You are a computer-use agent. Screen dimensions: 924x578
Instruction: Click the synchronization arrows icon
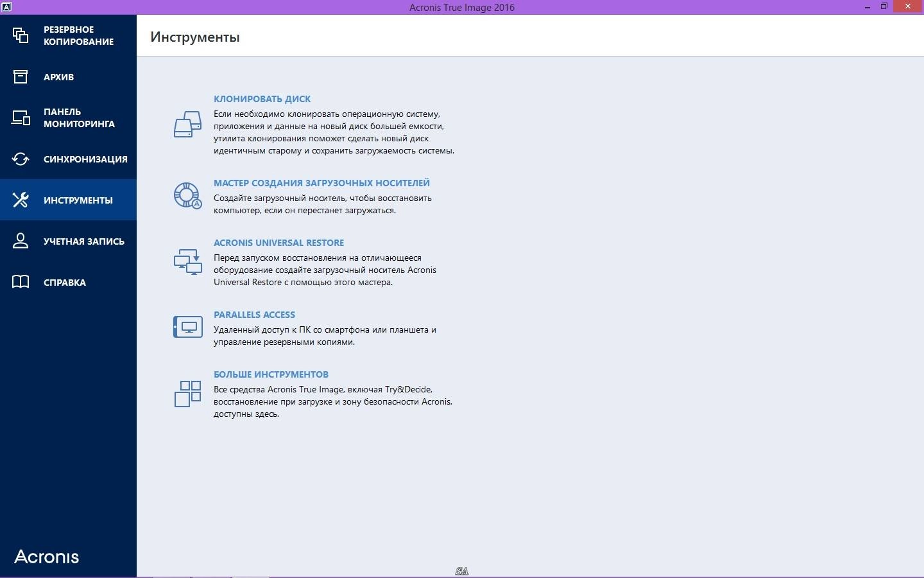[21, 159]
